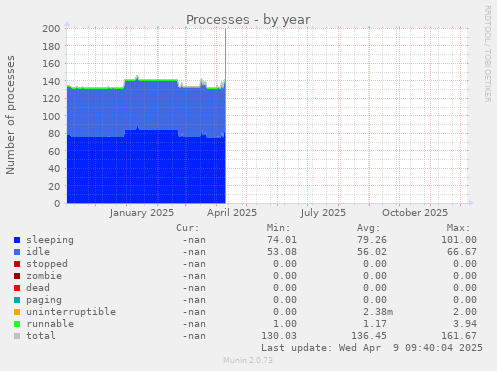This screenshot has width=497, height=371.
Task: Click the sleeping legend color swatch
Action: [17, 240]
